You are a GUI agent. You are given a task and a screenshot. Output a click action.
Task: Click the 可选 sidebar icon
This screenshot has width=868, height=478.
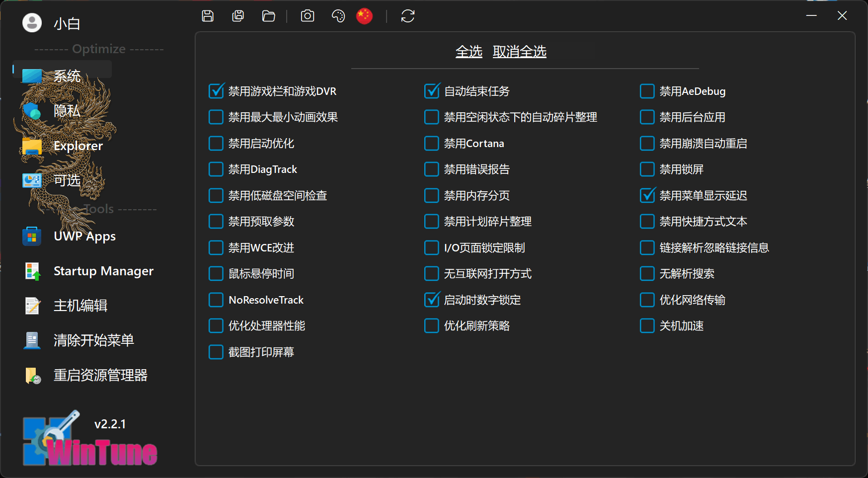point(32,180)
